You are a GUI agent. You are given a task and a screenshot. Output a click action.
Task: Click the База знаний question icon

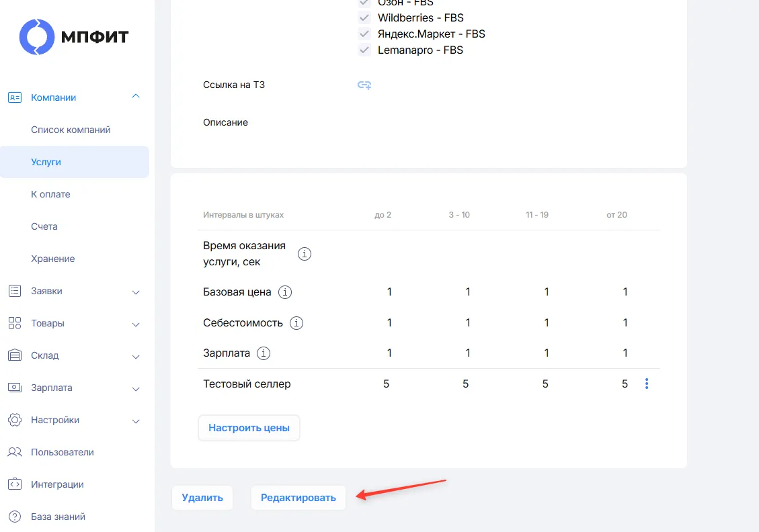tap(15, 517)
